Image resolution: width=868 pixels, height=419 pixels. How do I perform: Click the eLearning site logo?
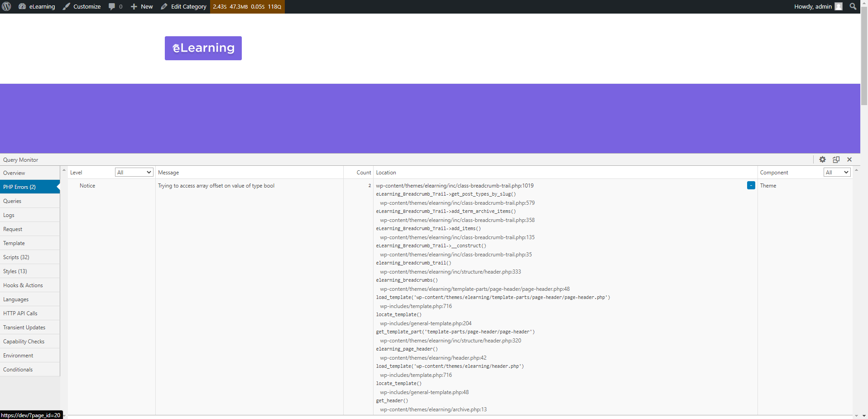point(203,48)
